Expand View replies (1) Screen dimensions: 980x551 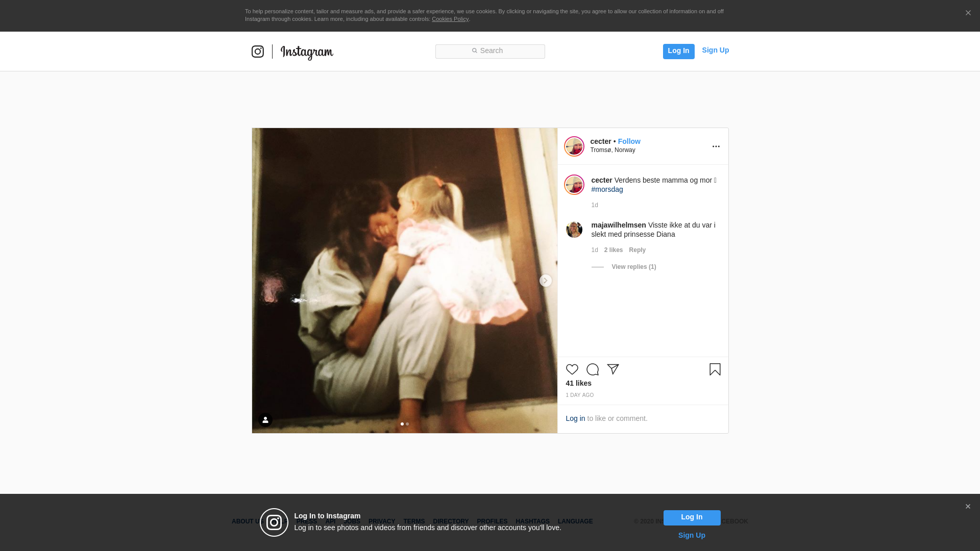pyautogui.click(x=633, y=267)
